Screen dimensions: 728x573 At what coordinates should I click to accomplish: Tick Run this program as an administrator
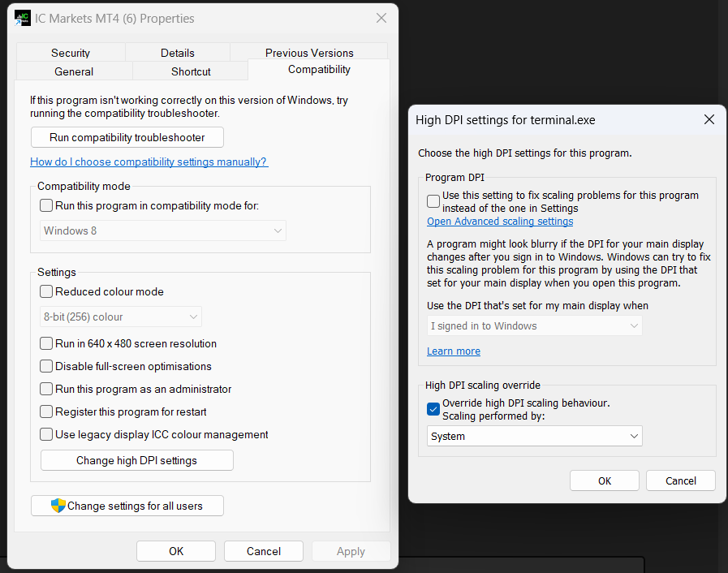tap(46, 389)
